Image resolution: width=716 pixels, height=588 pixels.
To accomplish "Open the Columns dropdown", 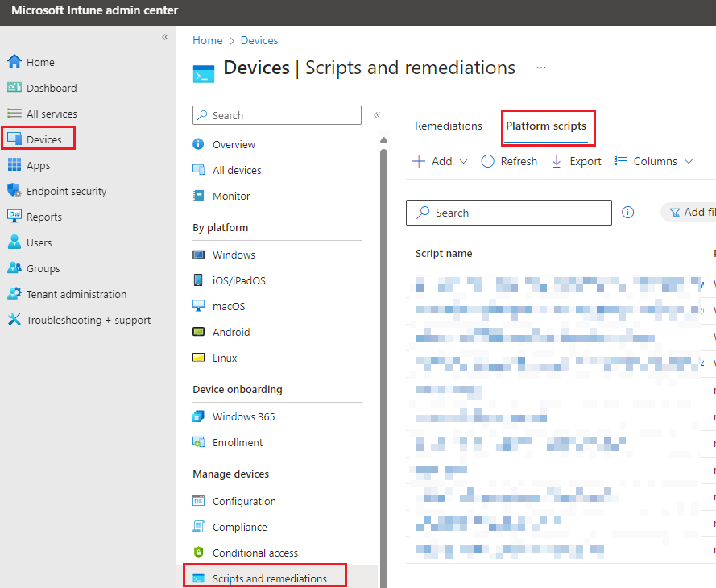I will (x=653, y=161).
